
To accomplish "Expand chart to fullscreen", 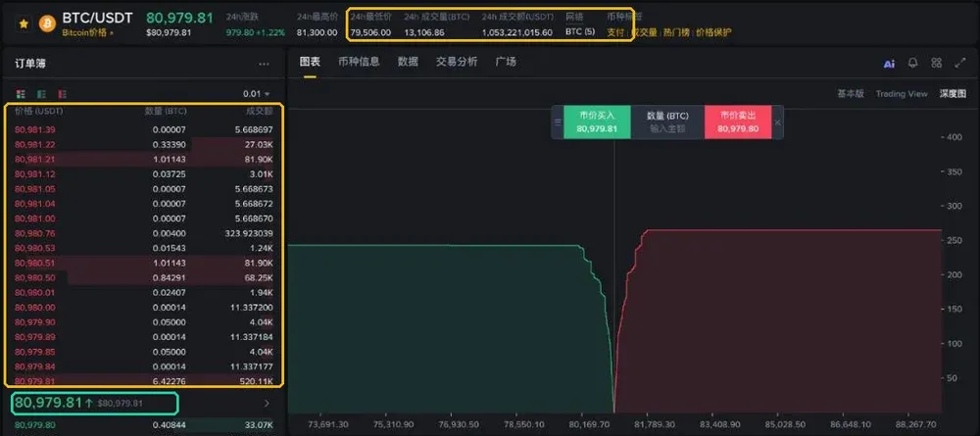I will click(x=960, y=63).
